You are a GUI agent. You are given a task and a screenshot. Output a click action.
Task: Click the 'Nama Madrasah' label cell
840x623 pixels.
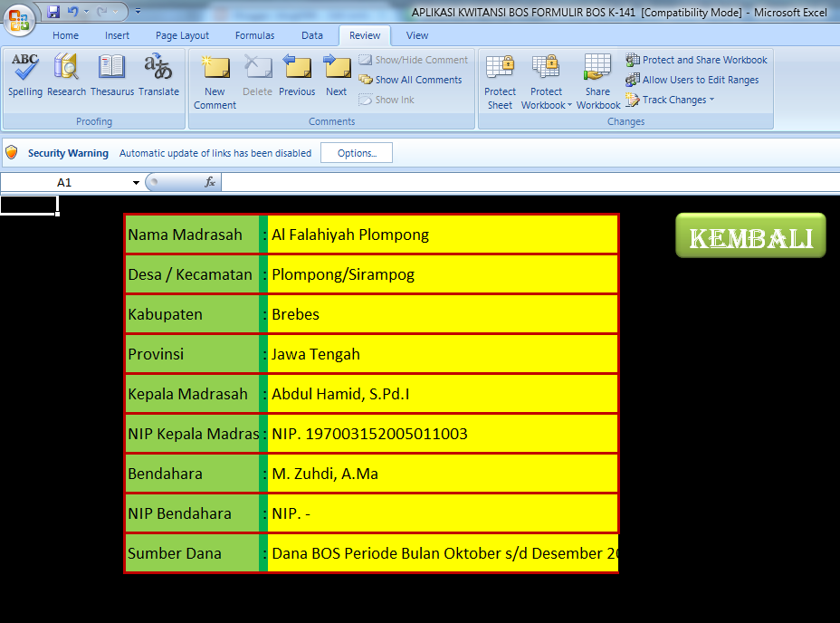point(193,235)
